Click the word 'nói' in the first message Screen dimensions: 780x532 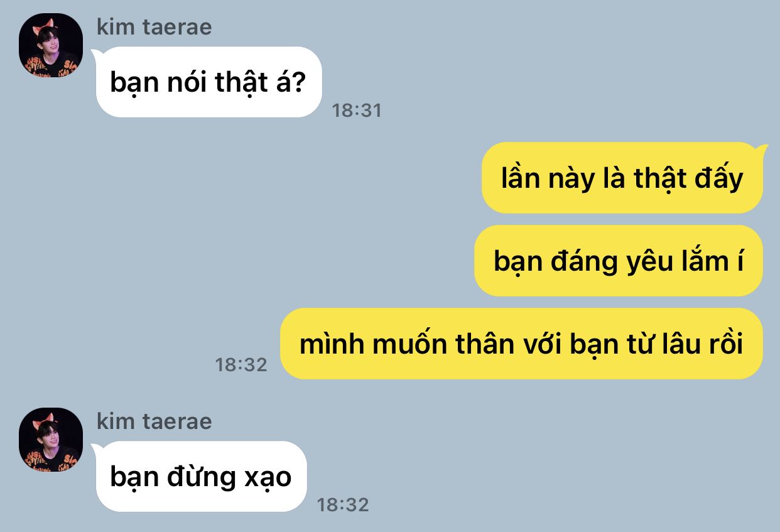(x=187, y=82)
